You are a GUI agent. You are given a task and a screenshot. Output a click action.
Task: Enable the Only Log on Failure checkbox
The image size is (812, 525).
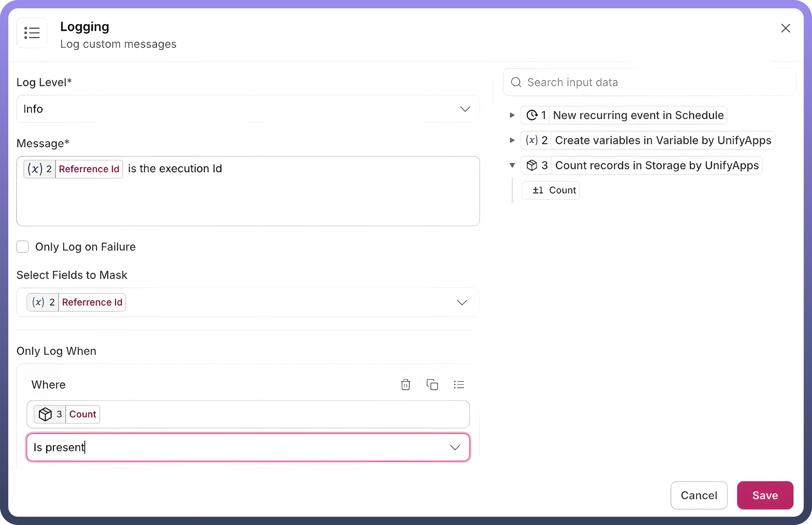(x=23, y=247)
